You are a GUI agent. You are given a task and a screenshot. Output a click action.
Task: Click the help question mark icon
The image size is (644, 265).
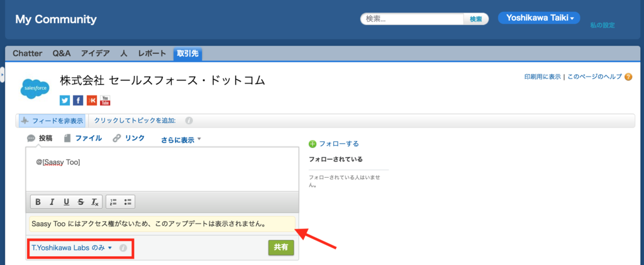(628, 77)
